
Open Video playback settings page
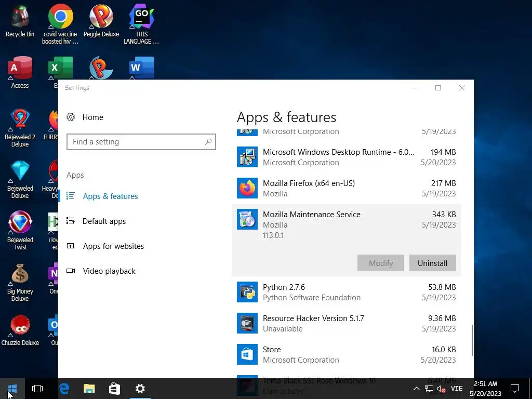[109, 271]
